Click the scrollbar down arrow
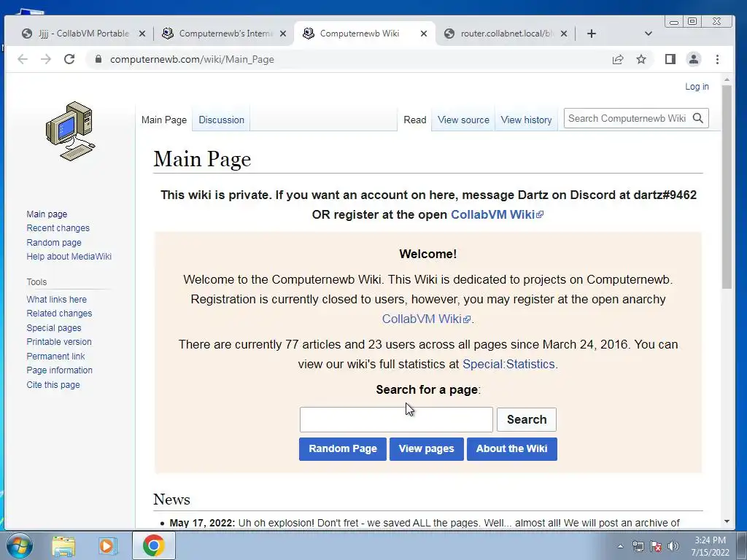 click(727, 521)
